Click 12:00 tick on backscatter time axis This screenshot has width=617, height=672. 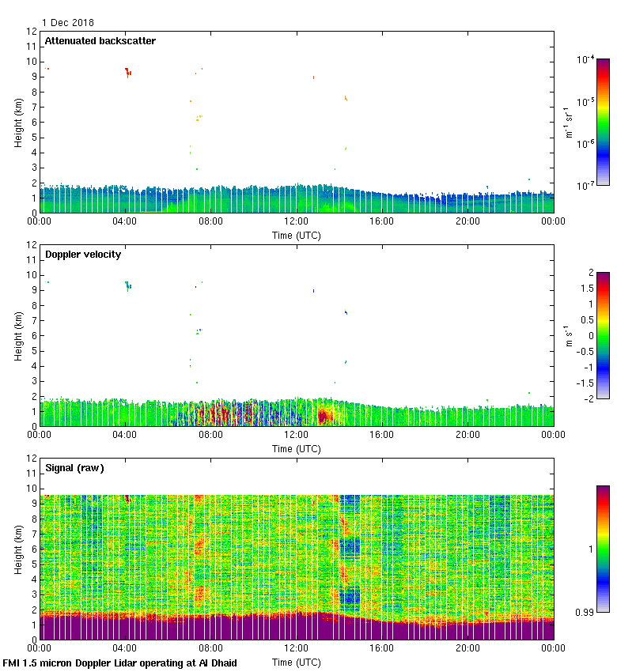click(x=297, y=222)
